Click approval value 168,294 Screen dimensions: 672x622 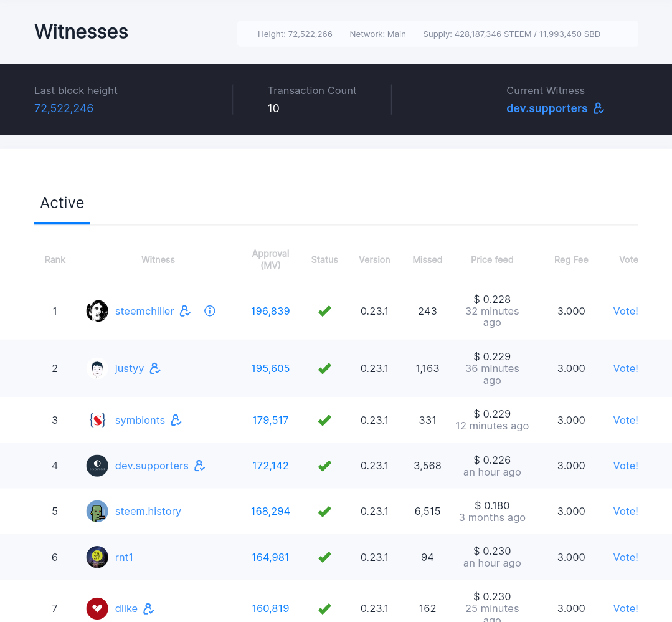point(270,511)
